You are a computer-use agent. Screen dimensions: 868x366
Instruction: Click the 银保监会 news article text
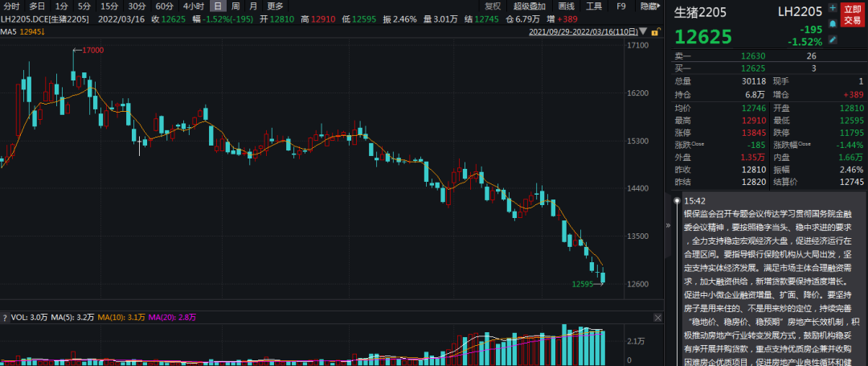point(770,287)
